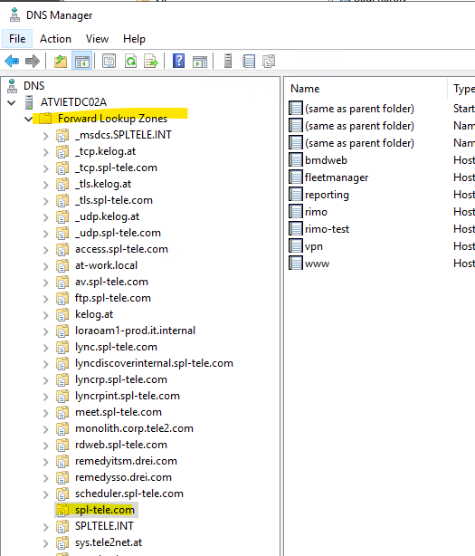
Task: Select the av.spl-tele.com zone
Action: click(x=111, y=282)
